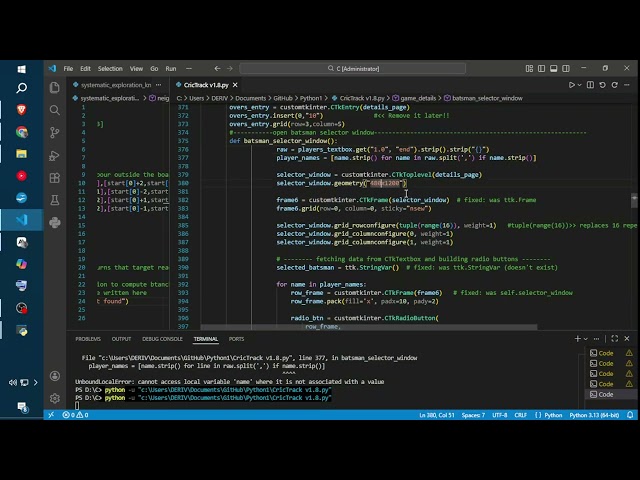
Task: Open the Run menu
Action: (171, 69)
